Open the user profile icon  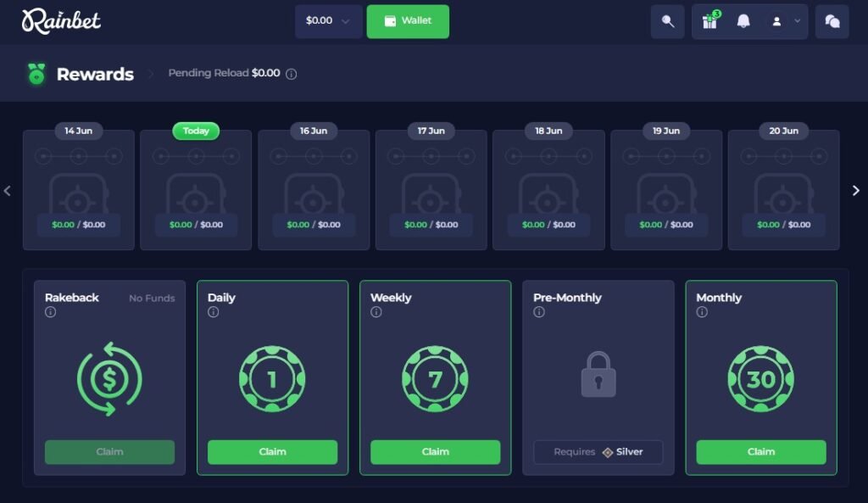(776, 21)
